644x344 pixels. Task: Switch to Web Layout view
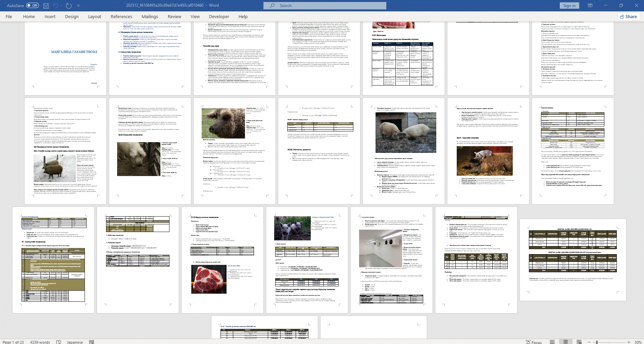pos(579,342)
